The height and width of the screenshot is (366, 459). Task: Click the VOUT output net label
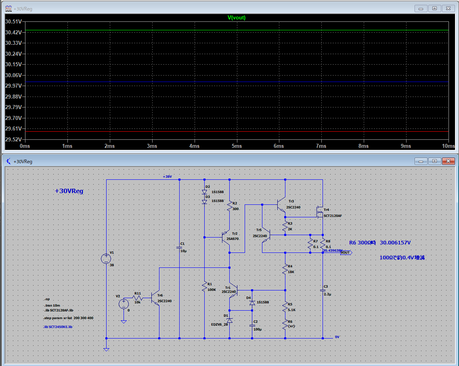click(x=346, y=252)
